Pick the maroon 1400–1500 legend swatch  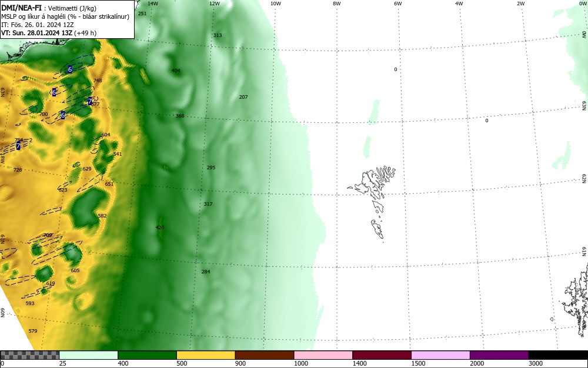pos(382,355)
